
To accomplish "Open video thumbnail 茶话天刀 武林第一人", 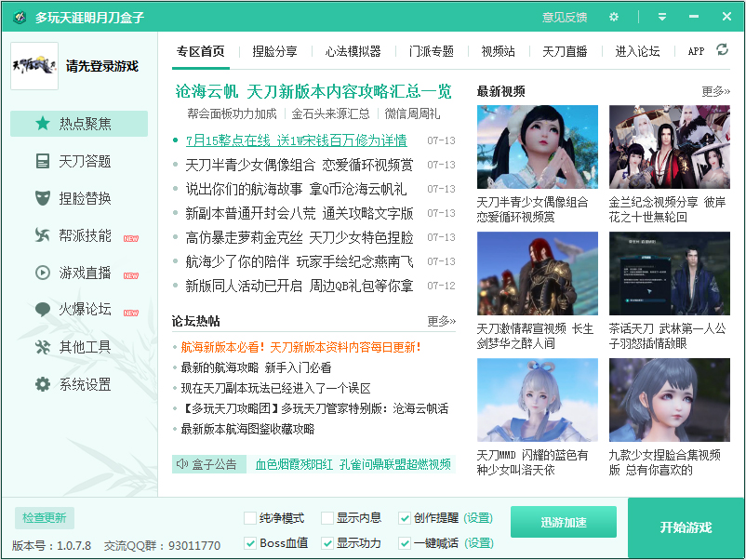I will click(670, 273).
